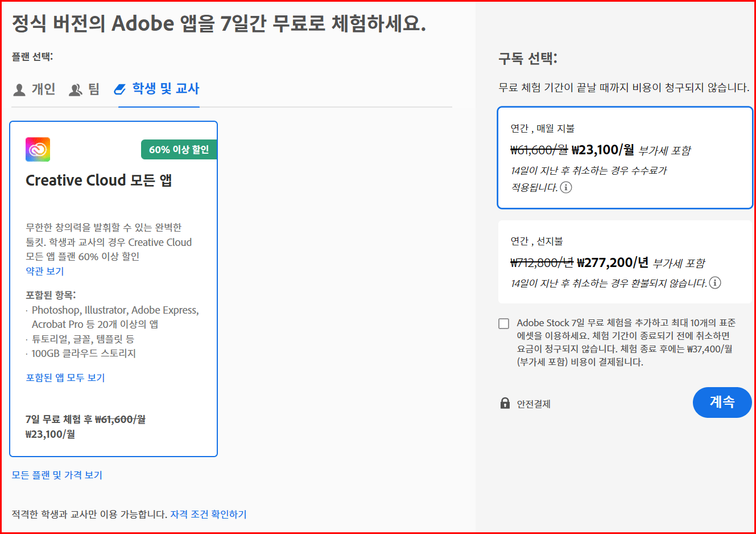The image size is (756, 534).
Task: Click the info icon beside 환불되지 않습니다
Action: (715, 283)
